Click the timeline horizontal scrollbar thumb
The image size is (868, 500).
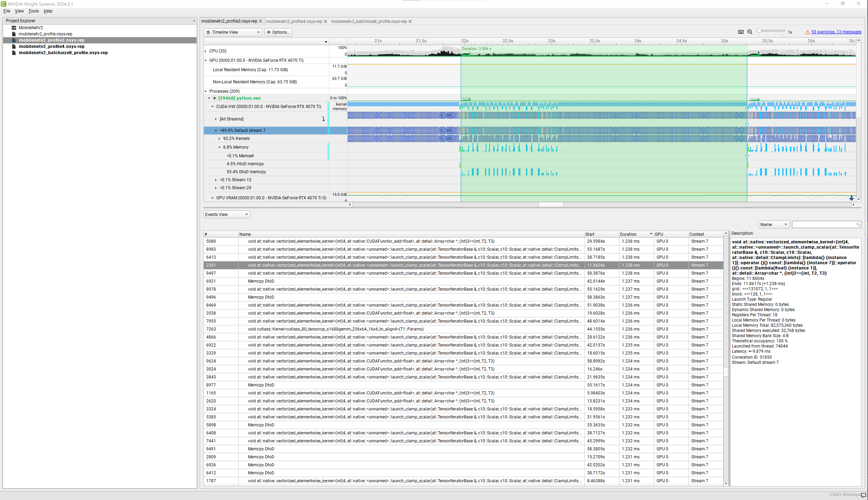[551, 205]
